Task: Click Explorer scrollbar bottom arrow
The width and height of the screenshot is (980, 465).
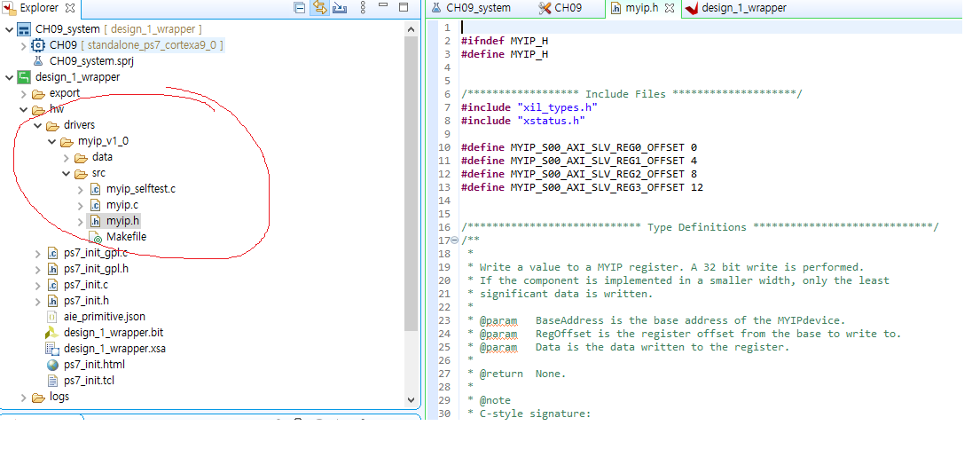Action: [x=411, y=399]
